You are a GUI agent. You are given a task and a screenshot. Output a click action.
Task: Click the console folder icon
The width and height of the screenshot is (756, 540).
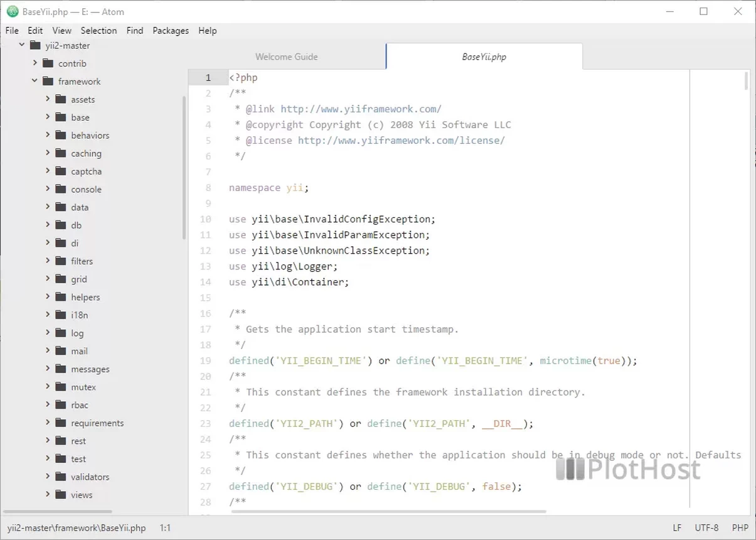60,189
